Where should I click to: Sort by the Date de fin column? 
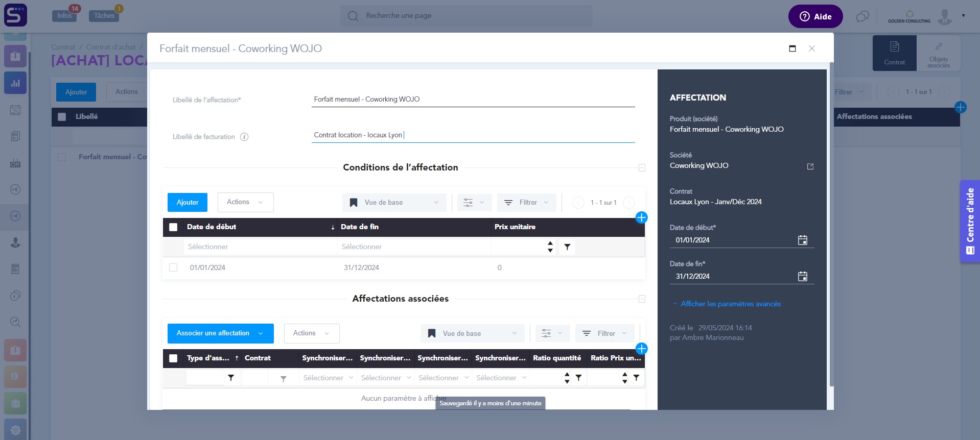(x=360, y=227)
